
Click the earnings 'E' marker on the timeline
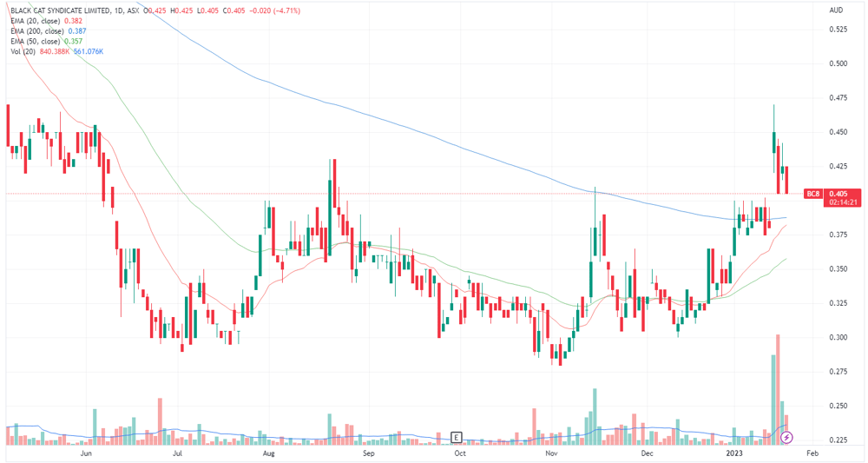coord(457,438)
